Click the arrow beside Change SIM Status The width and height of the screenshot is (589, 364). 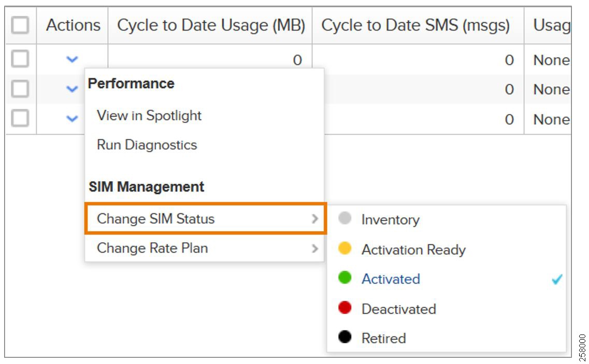[x=315, y=219]
